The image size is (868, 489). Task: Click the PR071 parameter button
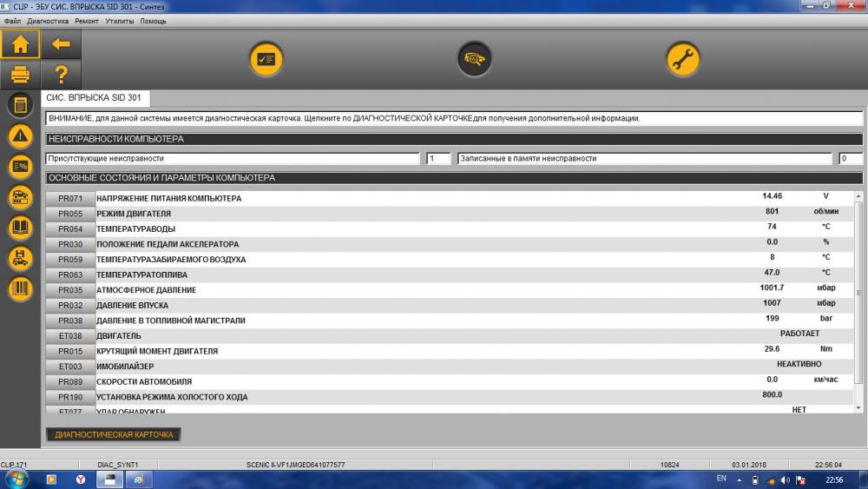(70, 198)
